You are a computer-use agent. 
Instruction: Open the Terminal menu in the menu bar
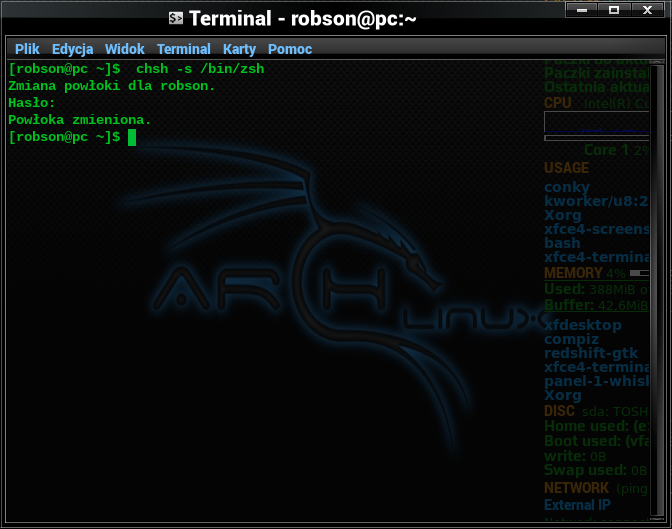(184, 49)
